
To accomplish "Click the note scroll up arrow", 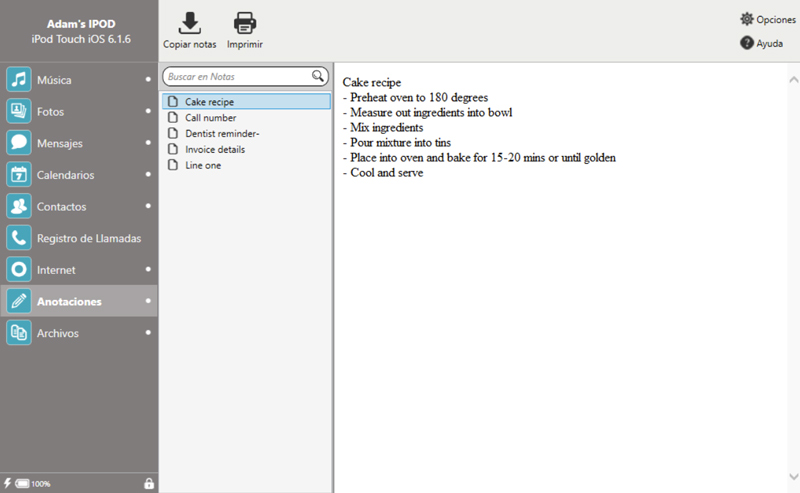I will 793,79.
